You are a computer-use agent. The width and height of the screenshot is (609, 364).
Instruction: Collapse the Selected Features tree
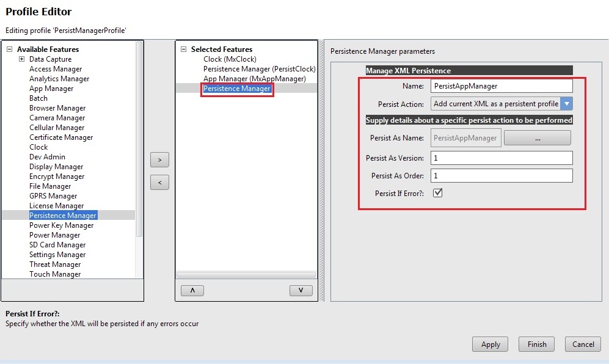tap(183, 49)
